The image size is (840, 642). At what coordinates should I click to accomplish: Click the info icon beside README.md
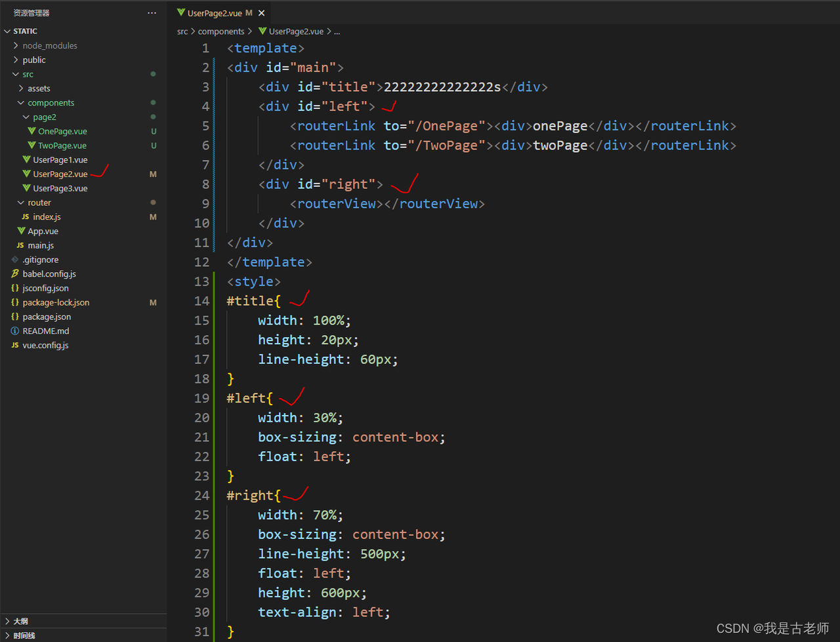click(15, 331)
